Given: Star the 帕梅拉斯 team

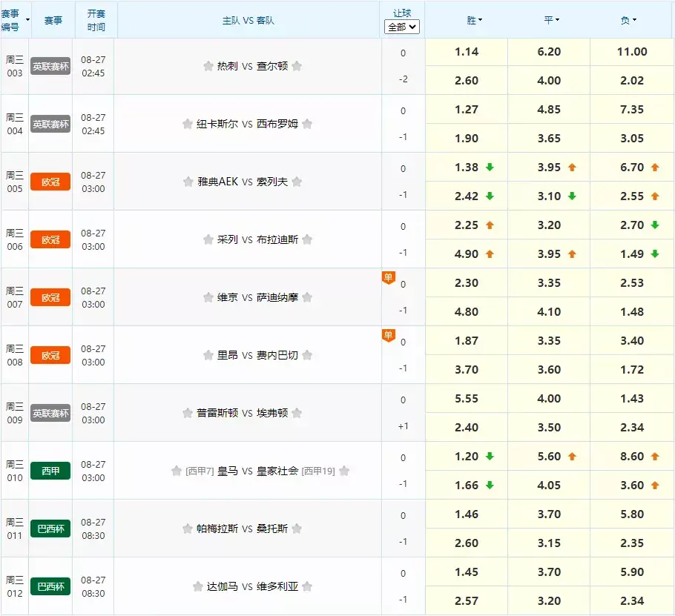Looking at the screenshot, I should click(x=187, y=529).
